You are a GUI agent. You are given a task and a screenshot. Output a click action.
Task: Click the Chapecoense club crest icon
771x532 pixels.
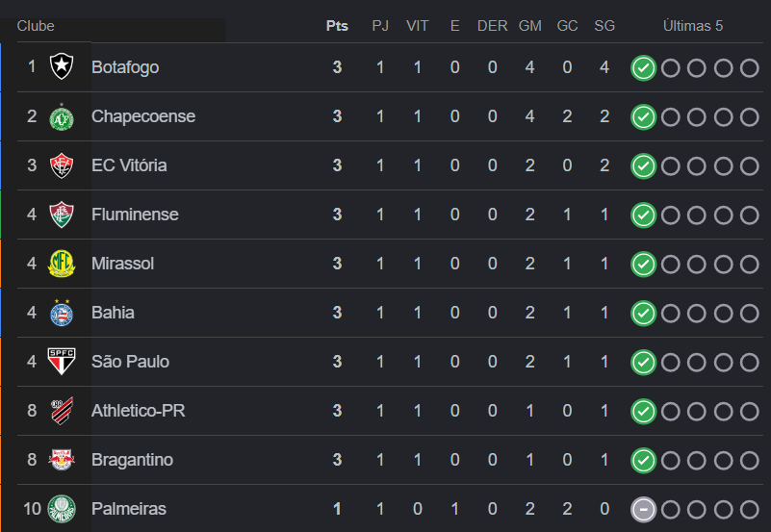[62, 116]
